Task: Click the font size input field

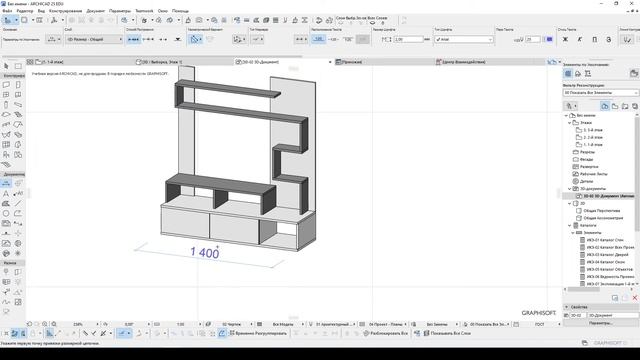Action: point(408,40)
